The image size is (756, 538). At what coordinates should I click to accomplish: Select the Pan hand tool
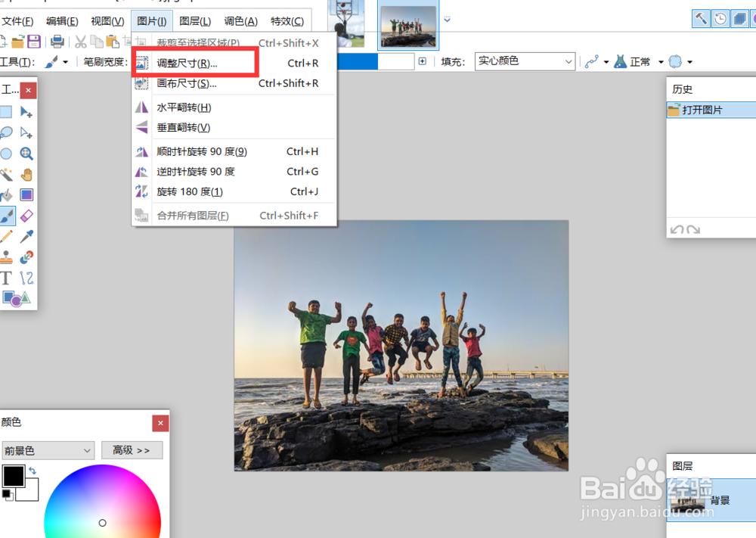[x=26, y=174]
